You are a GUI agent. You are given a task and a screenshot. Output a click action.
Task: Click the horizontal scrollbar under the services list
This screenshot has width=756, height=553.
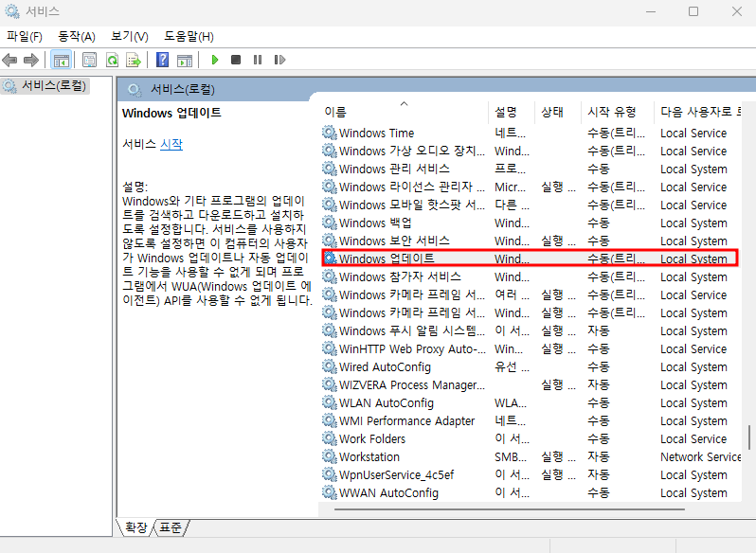click(x=509, y=508)
